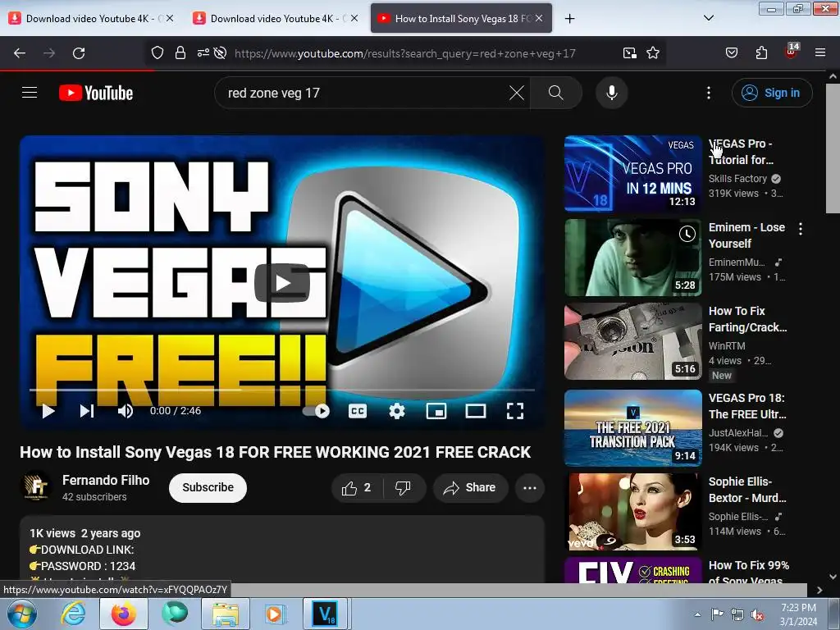840x630 pixels.
Task: Open the list all tabs dropdown arrow
Action: (708, 18)
